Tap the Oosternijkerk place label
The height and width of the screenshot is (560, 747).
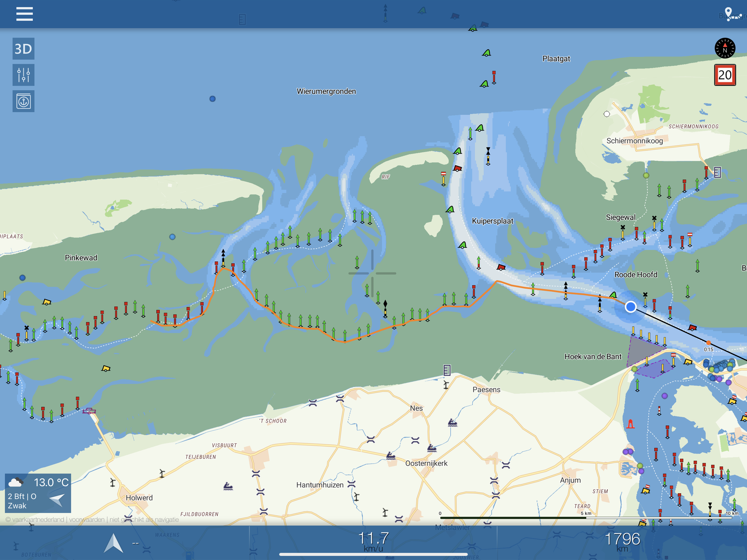[426, 463]
